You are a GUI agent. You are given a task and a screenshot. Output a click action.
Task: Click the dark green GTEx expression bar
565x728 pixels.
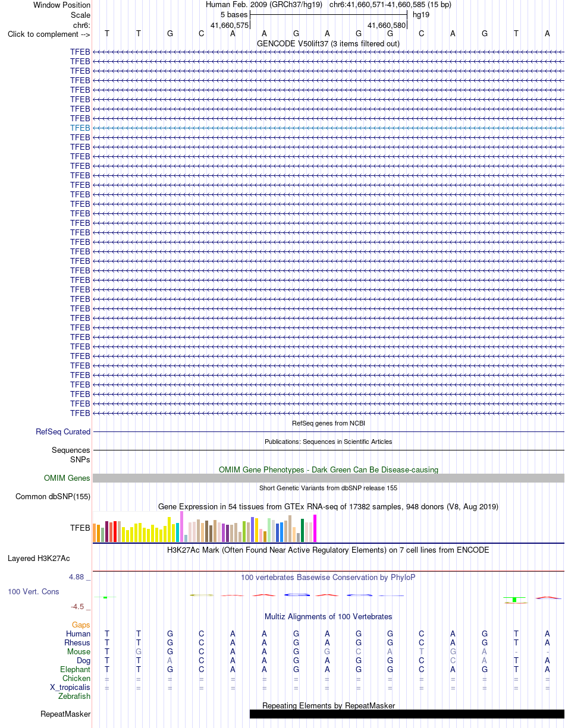coord(302,530)
